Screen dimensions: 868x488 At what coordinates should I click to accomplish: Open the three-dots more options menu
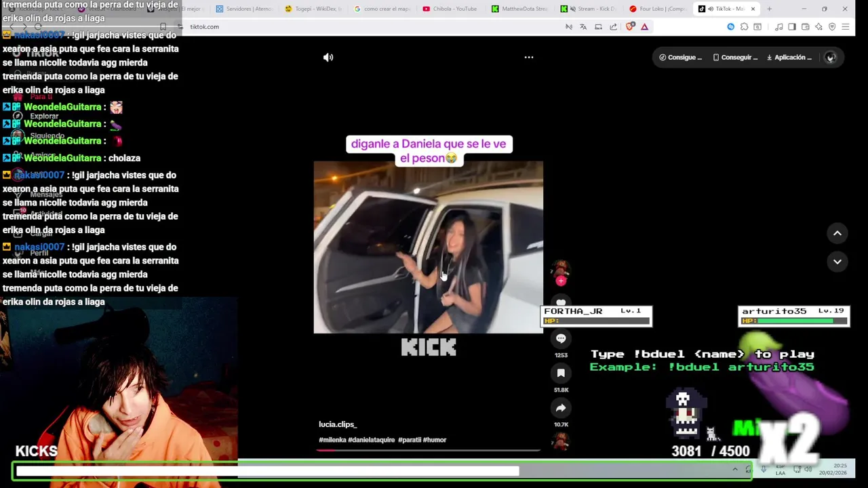point(529,58)
